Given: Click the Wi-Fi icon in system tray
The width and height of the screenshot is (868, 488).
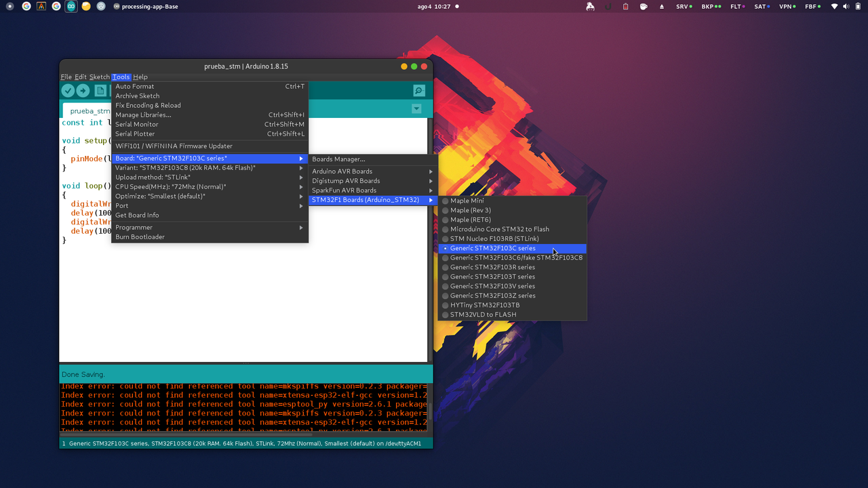Looking at the screenshot, I should point(834,6).
